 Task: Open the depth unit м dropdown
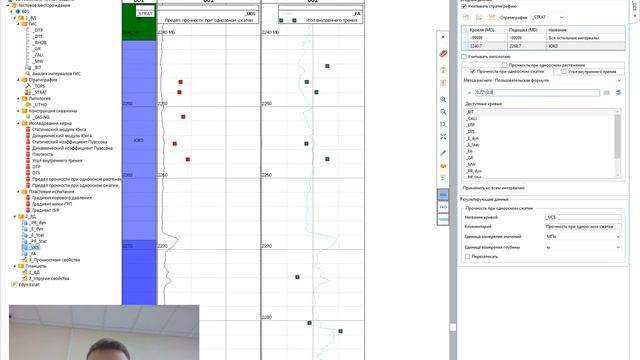pyautogui.click(x=618, y=247)
